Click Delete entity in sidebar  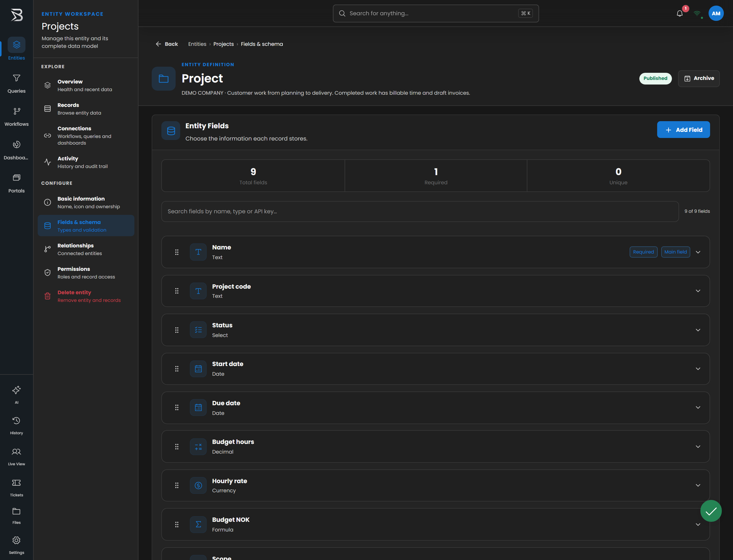coord(86,296)
